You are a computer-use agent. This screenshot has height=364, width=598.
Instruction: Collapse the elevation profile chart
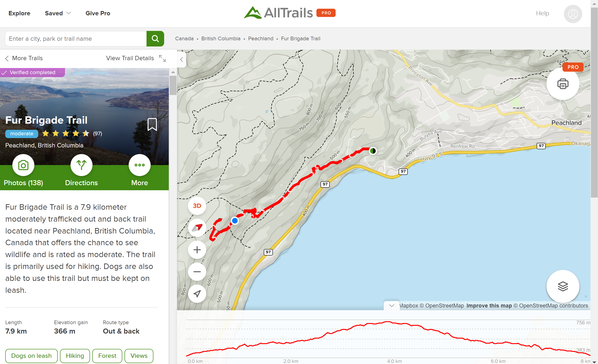click(391, 306)
